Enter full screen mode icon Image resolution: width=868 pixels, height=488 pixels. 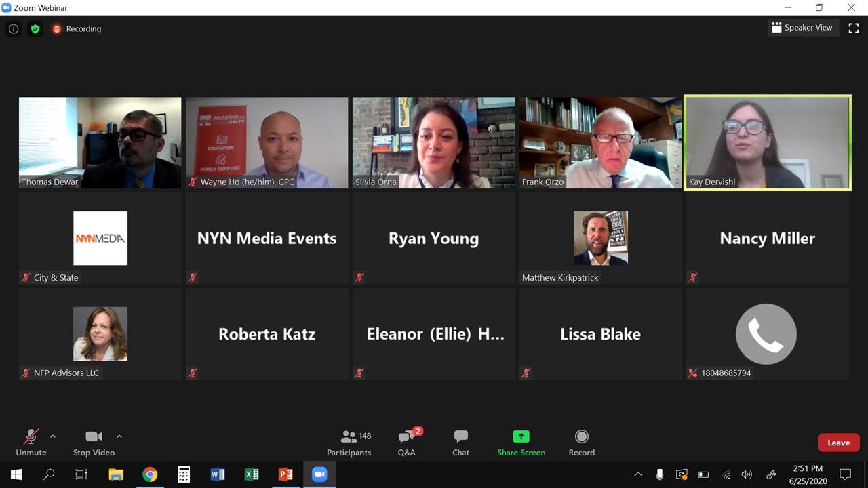854,28
